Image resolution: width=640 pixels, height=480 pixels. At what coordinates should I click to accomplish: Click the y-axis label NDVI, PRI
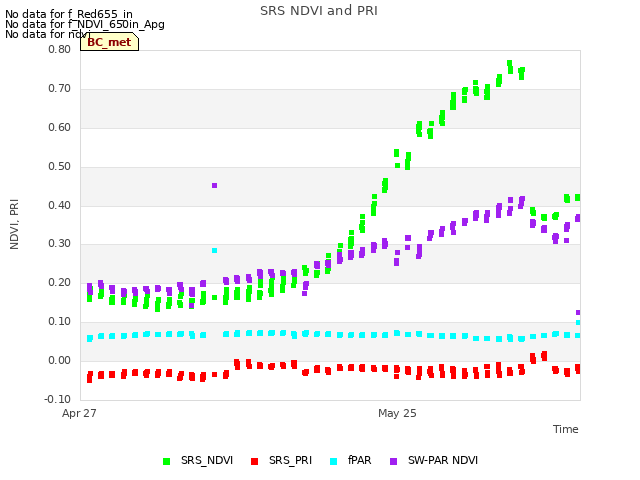coord(14,224)
